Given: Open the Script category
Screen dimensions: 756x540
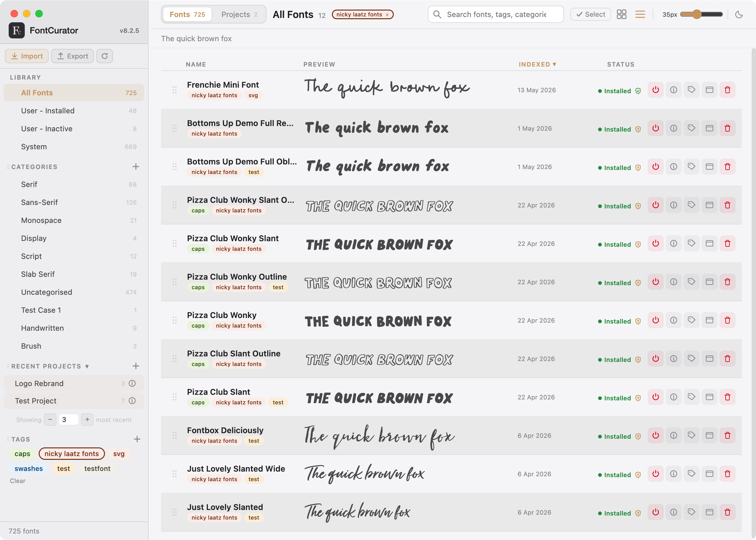Looking at the screenshot, I should coord(74,256).
